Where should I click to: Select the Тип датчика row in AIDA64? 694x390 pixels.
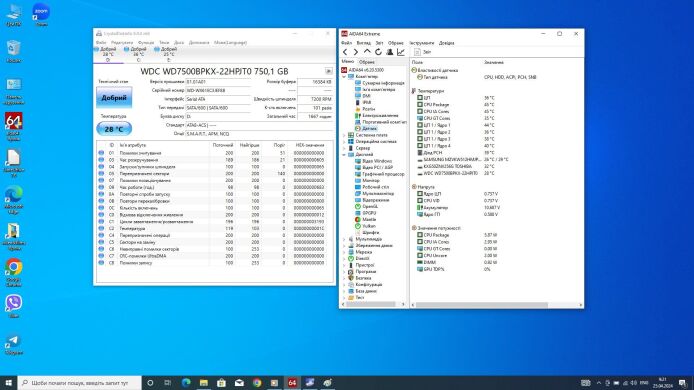(477, 77)
